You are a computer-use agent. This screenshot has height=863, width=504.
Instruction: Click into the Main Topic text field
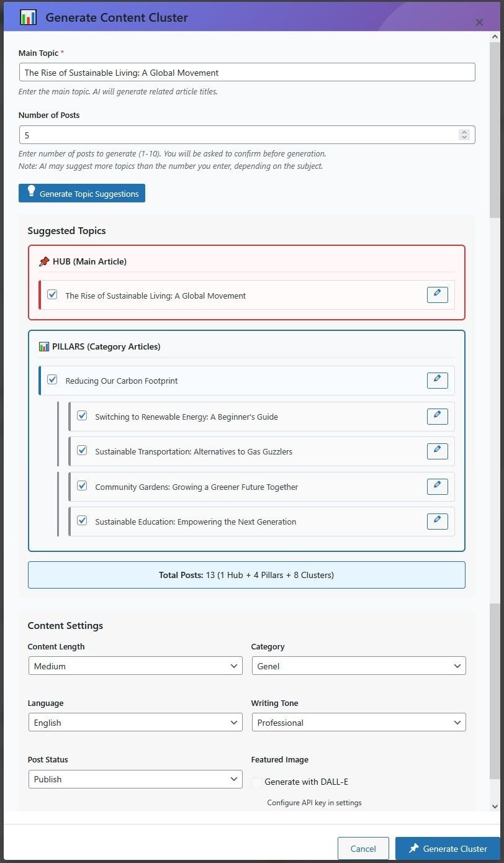[x=246, y=73]
